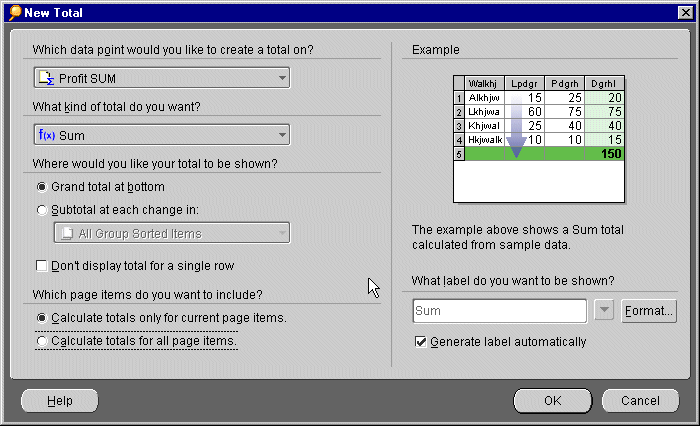Choose Calculate totals for all page items
This screenshot has height=426, width=700.
(42, 342)
